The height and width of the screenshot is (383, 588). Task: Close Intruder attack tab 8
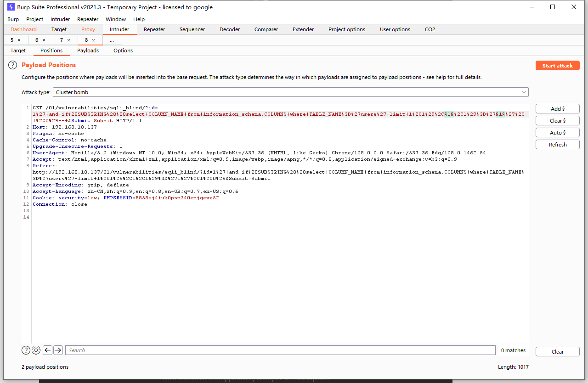[93, 40]
